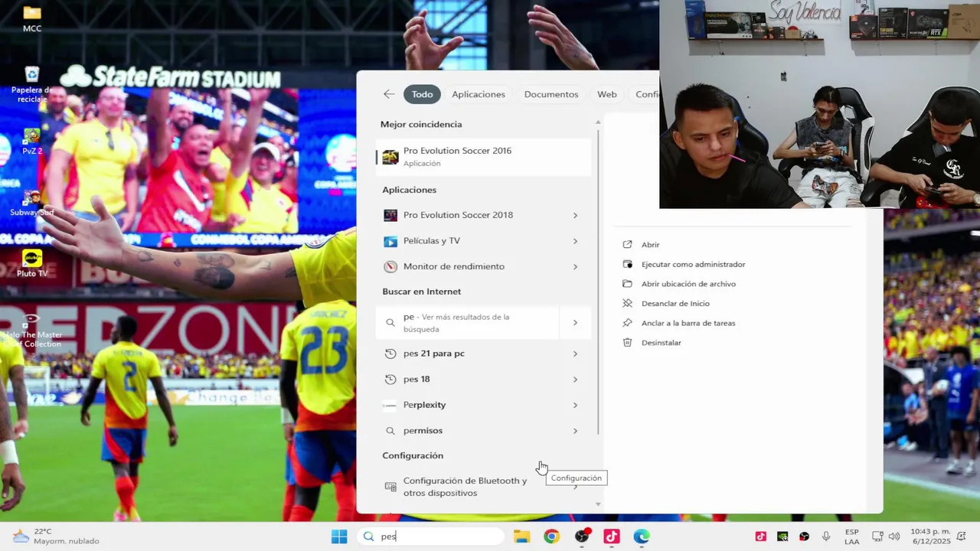980x551 pixels.
Task: Open File Explorer from taskbar
Action: click(x=521, y=536)
